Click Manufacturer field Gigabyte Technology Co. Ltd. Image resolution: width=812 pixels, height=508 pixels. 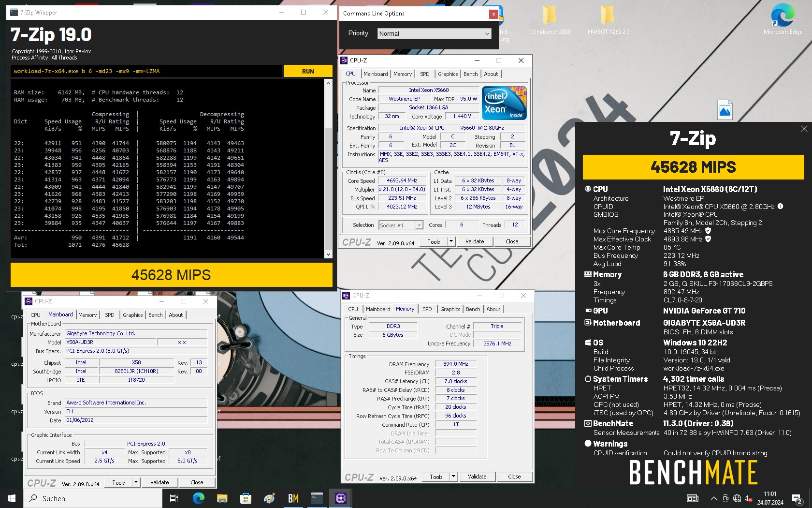136,333
